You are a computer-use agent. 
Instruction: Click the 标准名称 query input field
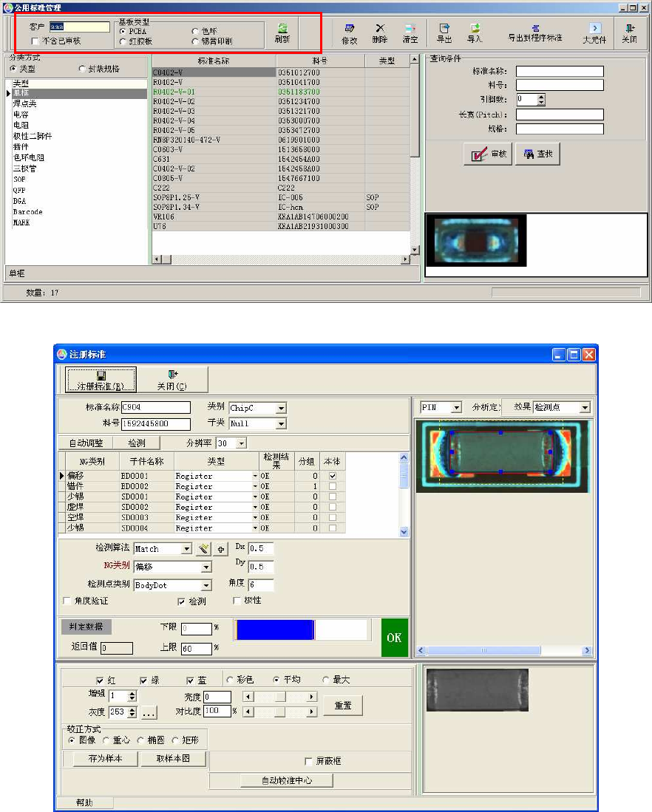(559, 72)
